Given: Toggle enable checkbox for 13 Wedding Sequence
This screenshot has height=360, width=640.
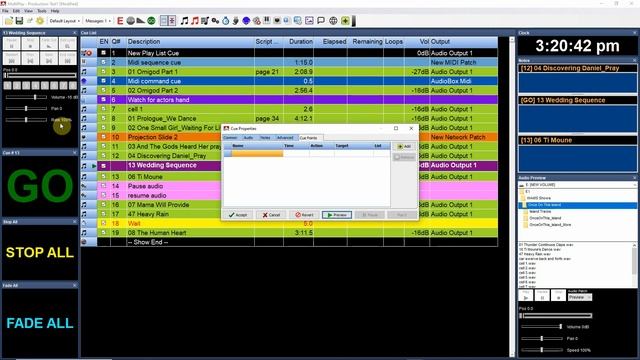Looking at the screenshot, I should click(x=104, y=166).
